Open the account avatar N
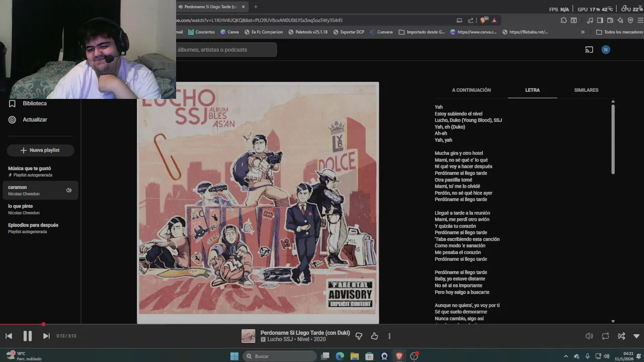 coord(606,50)
